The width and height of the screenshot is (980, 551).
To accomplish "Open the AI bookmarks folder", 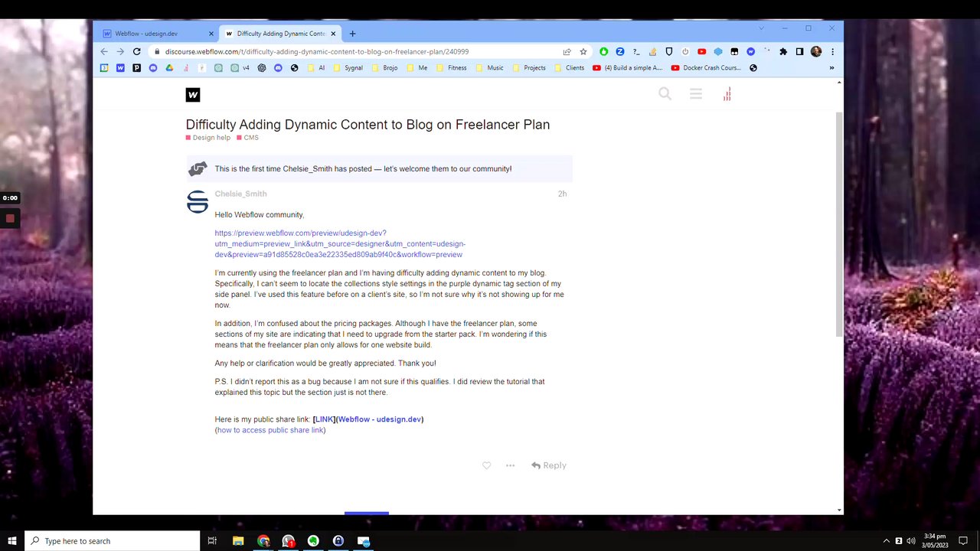I will point(316,67).
